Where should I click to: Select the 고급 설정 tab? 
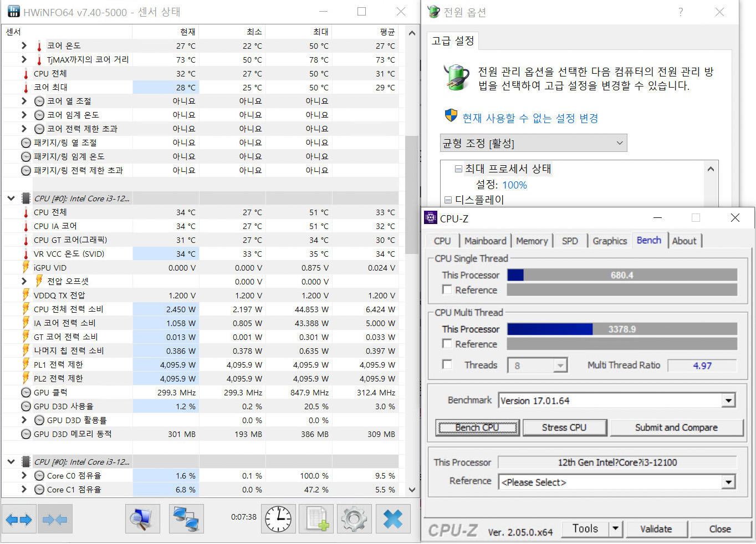pos(453,40)
